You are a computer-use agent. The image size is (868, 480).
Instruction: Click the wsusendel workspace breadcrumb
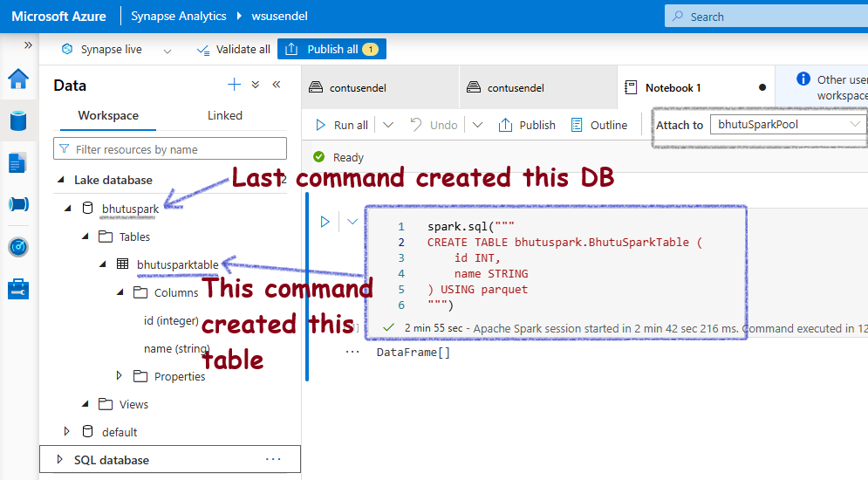click(279, 16)
